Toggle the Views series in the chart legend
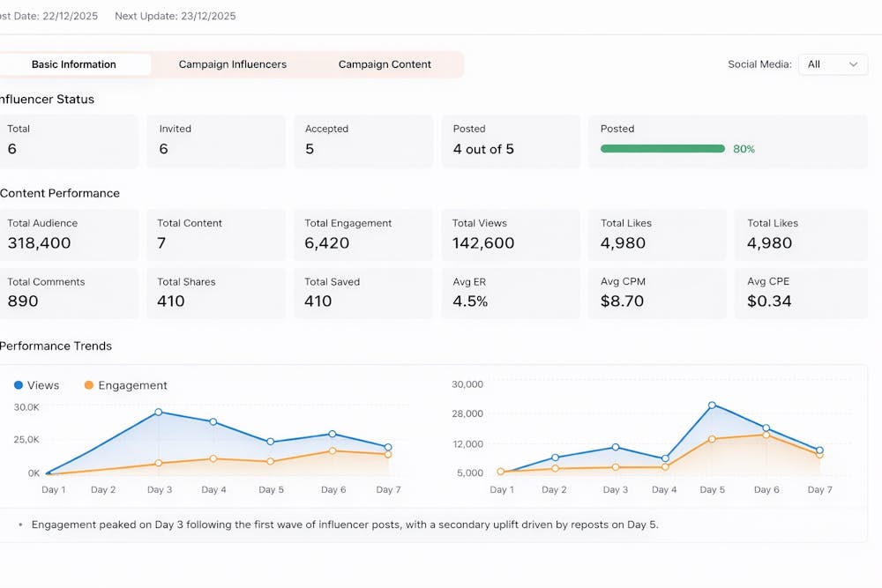The height and width of the screenshot is (588, 882). pos(37,385)
